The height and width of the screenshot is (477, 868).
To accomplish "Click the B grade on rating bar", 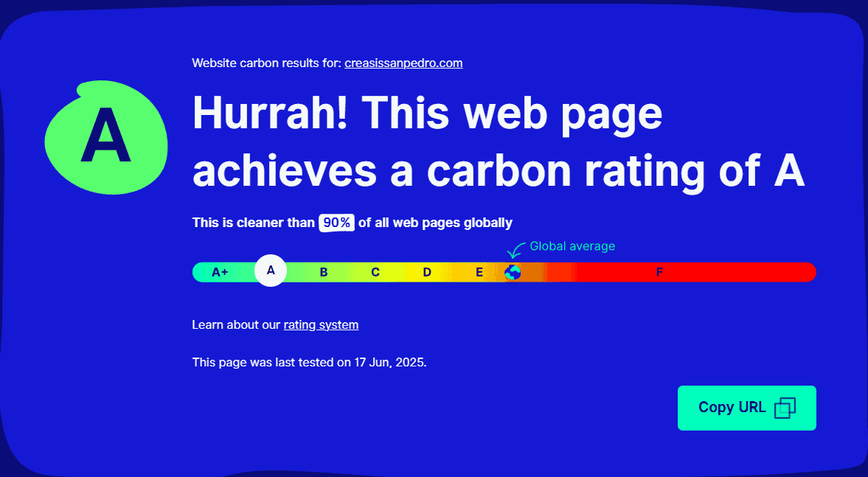I will pos(324,272).
